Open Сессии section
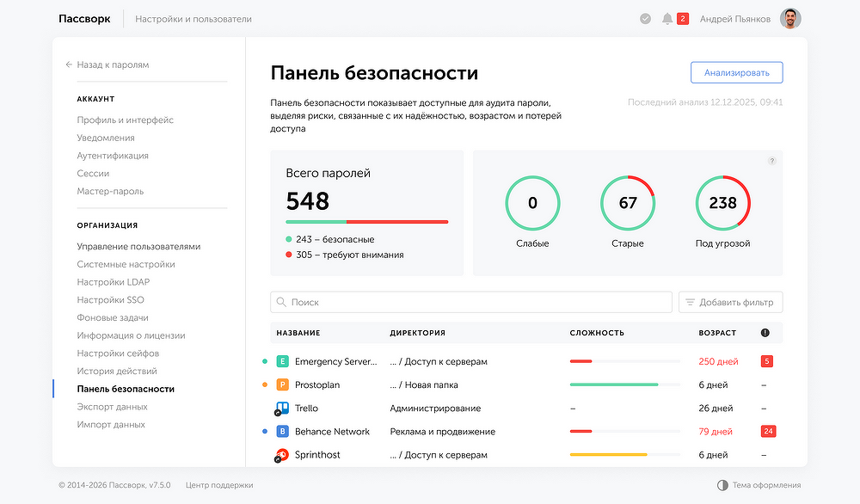Image resolution: width=860 pixels, height=504 pixels. pyautogui.click(x=93, y=173)
